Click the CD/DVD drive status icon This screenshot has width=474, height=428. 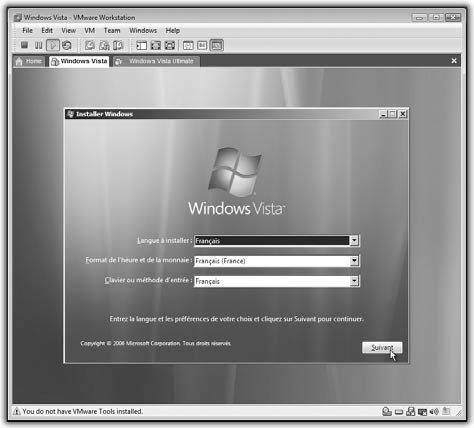pos(387,412)
